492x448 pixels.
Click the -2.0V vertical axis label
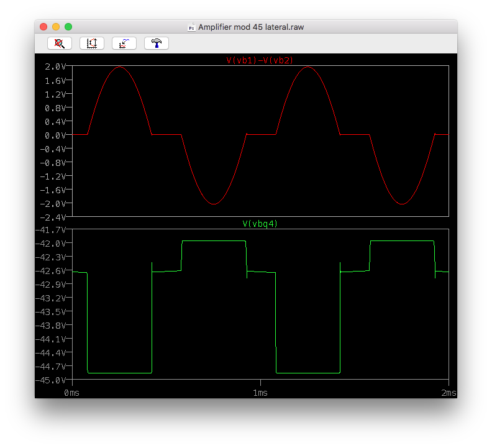click(x=53, y=204)
